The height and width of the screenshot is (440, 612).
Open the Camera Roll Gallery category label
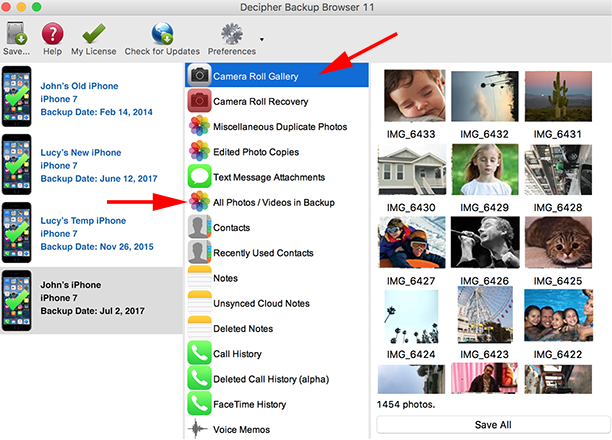pyautogui.click(x=256, y=77)
